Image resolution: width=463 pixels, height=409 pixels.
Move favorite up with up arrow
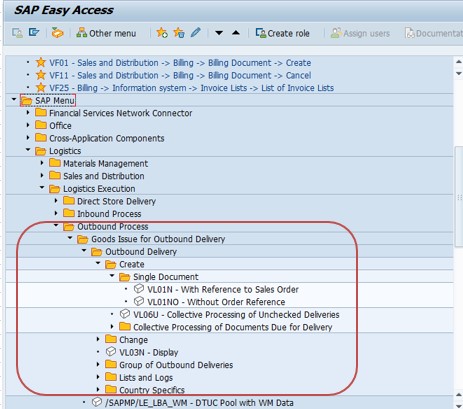pos(236,33)
